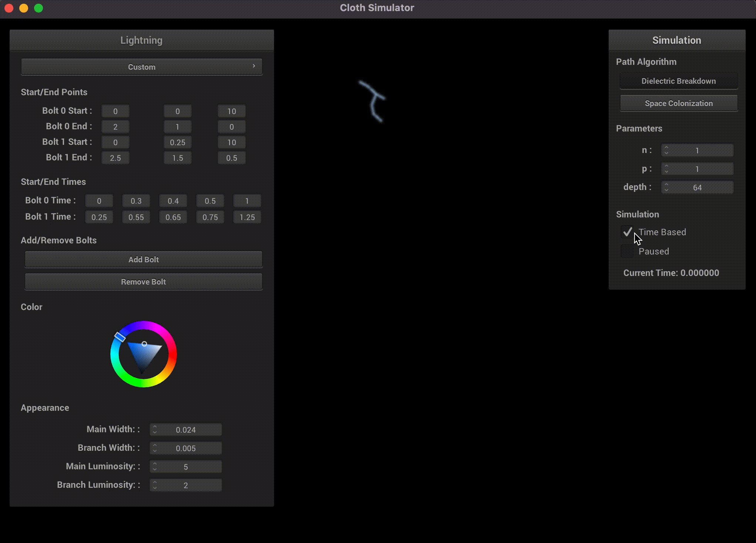This screenshot has width=756, height=543.
Task: Open the Custom preset dropdown
Action: tap(142, 67)
